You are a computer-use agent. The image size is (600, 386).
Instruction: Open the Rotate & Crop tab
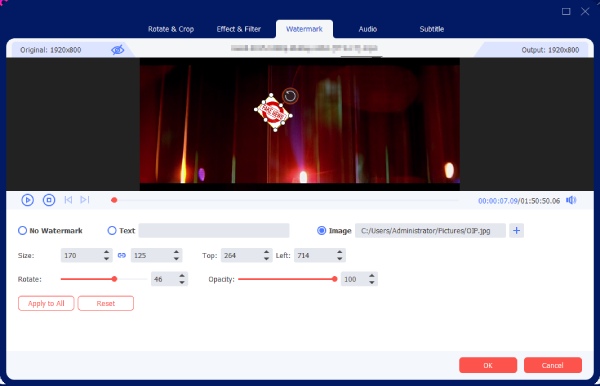[x=171, y=29]
